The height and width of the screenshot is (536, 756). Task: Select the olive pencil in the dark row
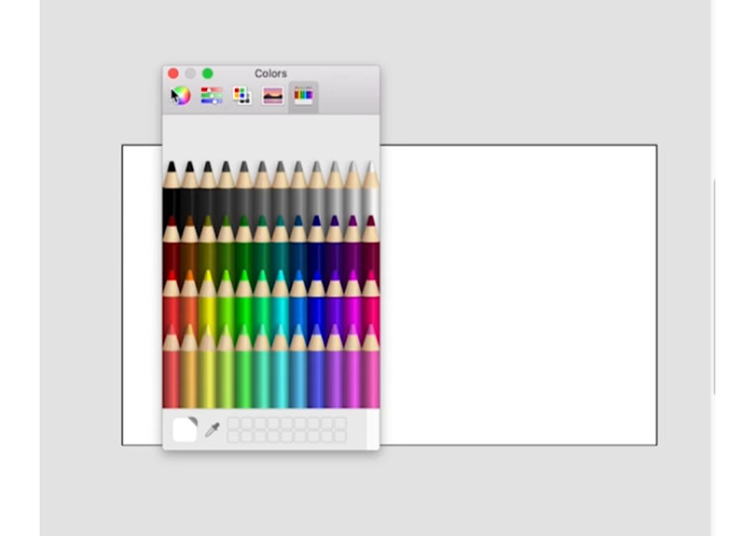[208, 251]
